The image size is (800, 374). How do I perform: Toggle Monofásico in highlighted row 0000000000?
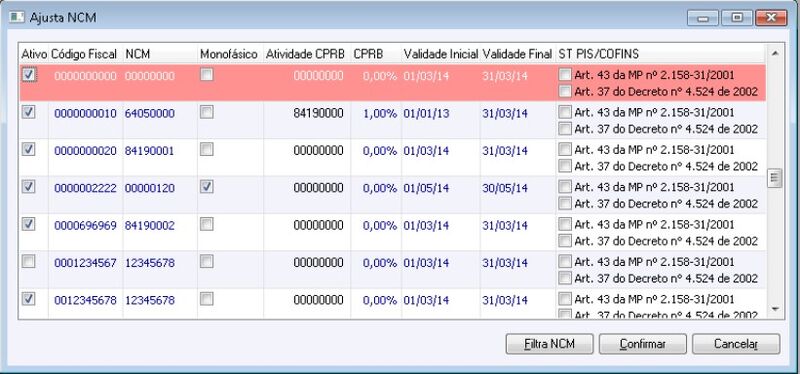(x=207, y=76)
